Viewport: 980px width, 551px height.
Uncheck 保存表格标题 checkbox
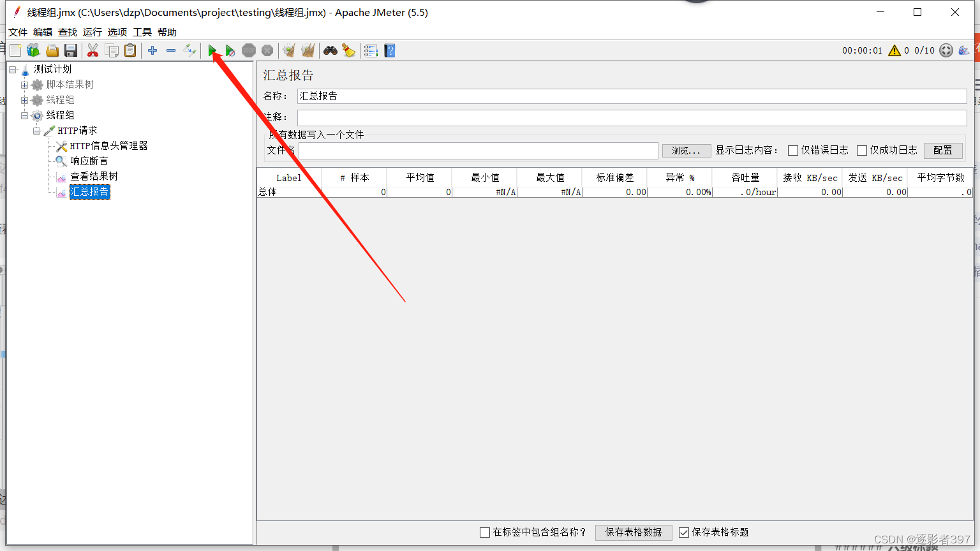tap(684, 533)
